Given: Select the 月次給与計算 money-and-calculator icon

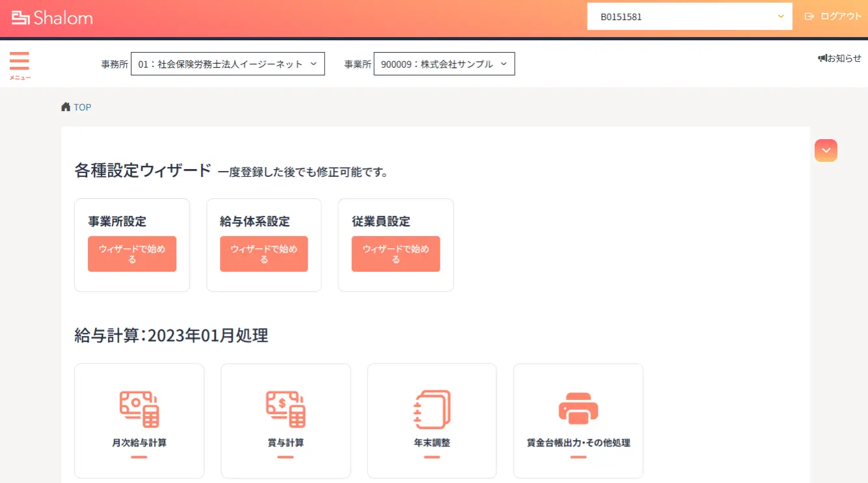Looking at the screenshot, I should point(139,408).
